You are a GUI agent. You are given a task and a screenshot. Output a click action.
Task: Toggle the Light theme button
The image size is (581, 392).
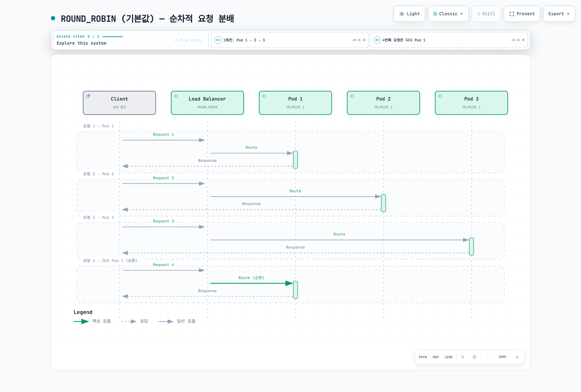409,14
